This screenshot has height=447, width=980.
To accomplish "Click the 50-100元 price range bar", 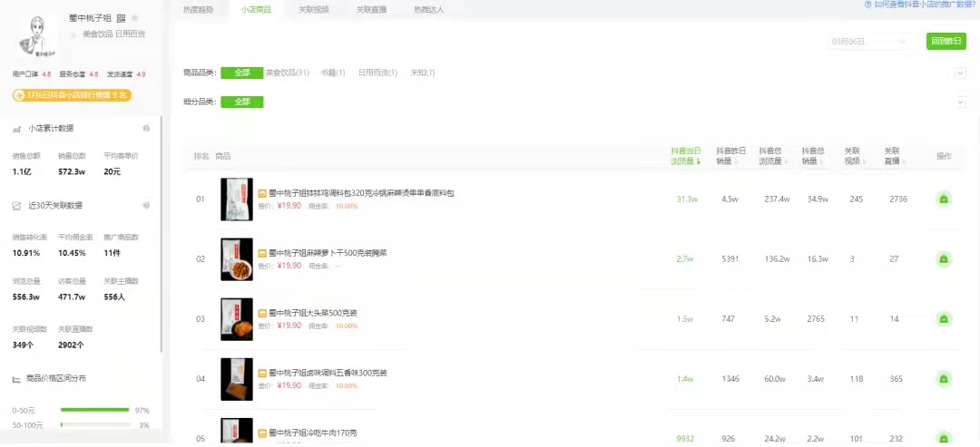I will pyautogui.click(x=95, y=425).
